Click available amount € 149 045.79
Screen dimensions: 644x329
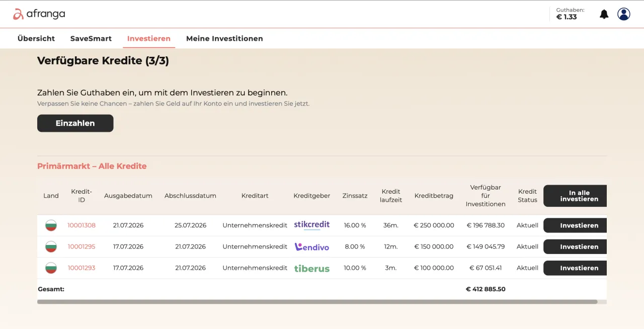tap(486, 246)
